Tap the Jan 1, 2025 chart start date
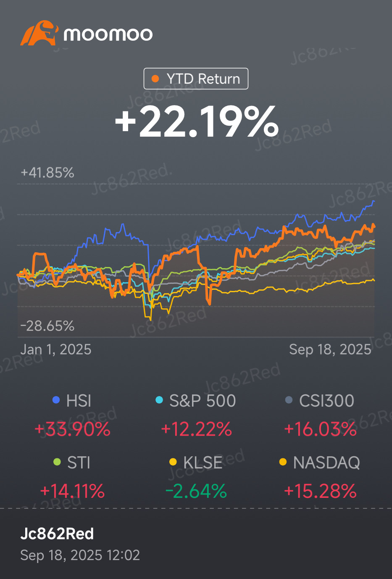 click(x=56, y=349)
